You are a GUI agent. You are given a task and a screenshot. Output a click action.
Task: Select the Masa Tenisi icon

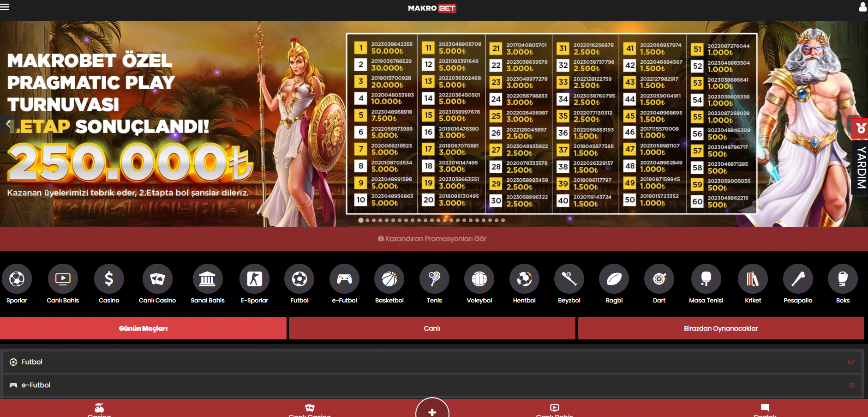click(706, 279)
